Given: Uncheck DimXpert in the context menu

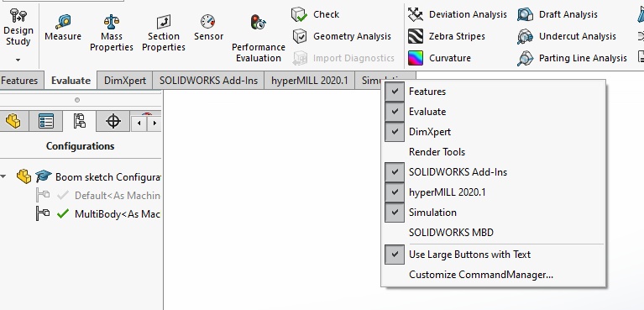Looking at the screenshot, I should point(493,132).
